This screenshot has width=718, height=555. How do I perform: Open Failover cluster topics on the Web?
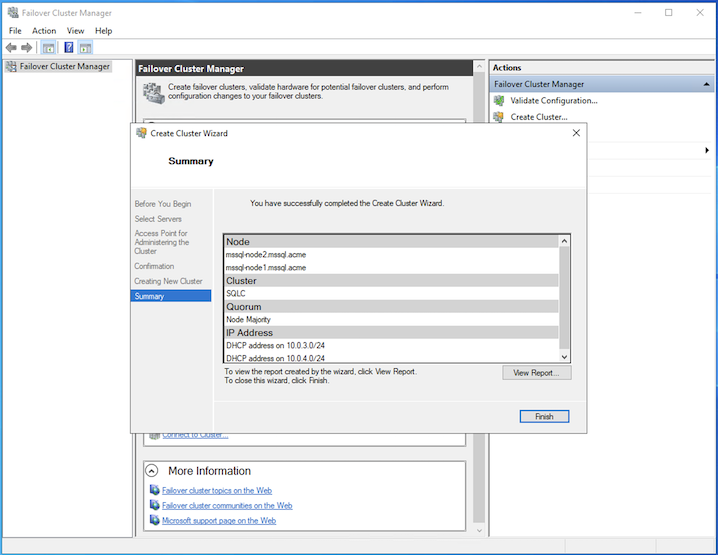pyautogui.click(x=217, y=490)
